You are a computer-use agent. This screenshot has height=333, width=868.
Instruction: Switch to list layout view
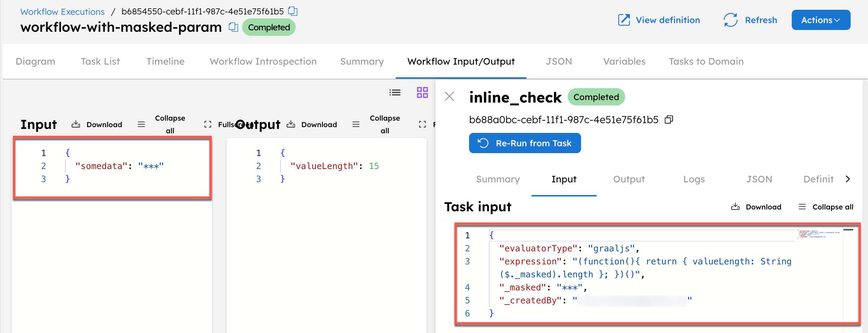point(395,93)
